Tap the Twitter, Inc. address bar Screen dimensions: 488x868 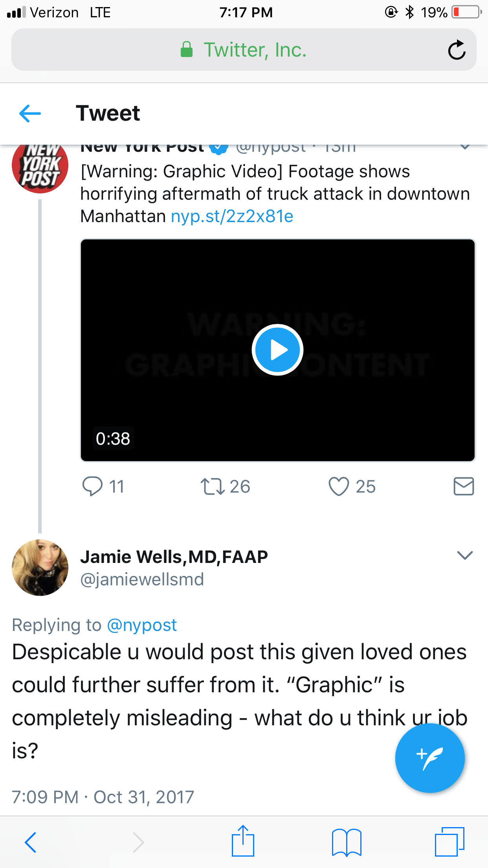click(x=244, y=50)
